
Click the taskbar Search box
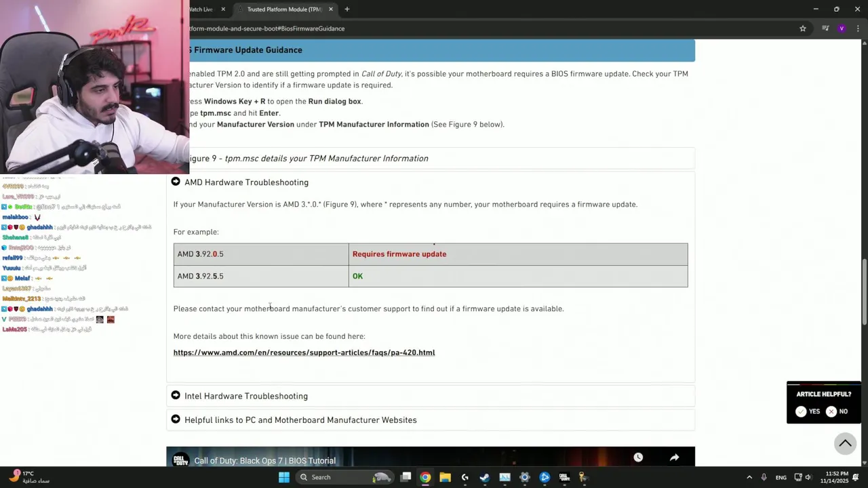pos(344,477)
